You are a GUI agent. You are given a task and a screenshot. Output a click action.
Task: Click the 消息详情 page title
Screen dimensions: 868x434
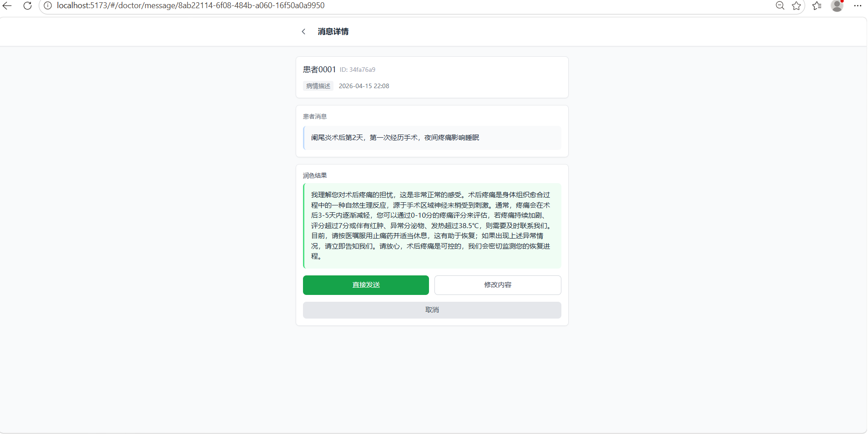pyautogui.click(x=333, y=31)
